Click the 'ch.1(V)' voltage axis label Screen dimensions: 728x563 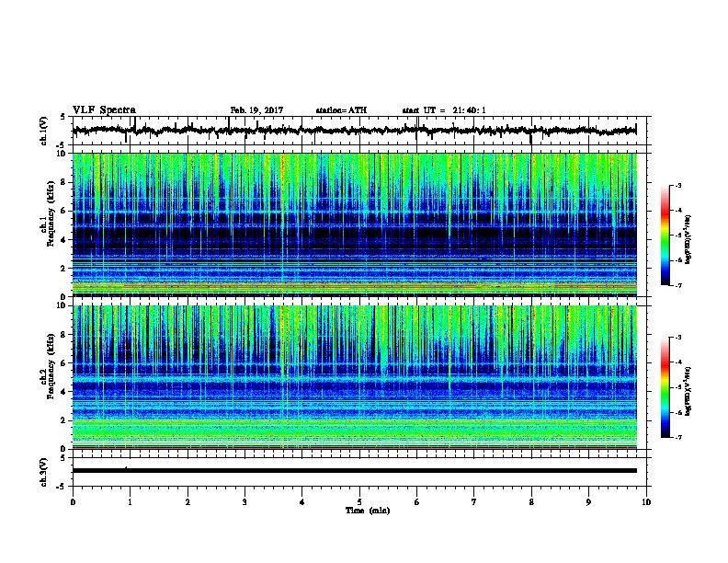pos(43,131)
